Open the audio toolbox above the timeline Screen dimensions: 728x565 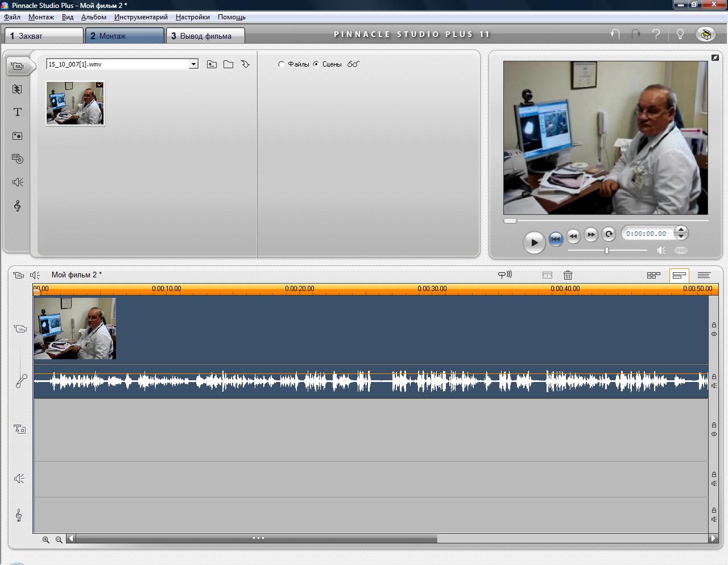point(35,275)
